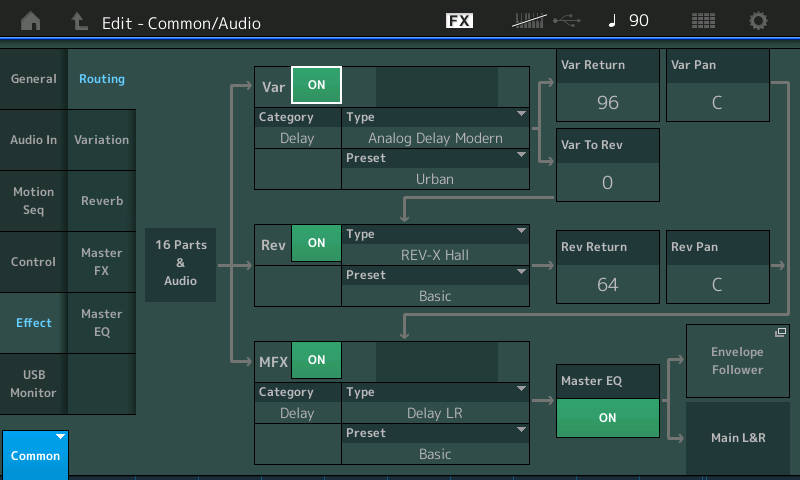Click the MIDI/USB signal status icon

545,21
